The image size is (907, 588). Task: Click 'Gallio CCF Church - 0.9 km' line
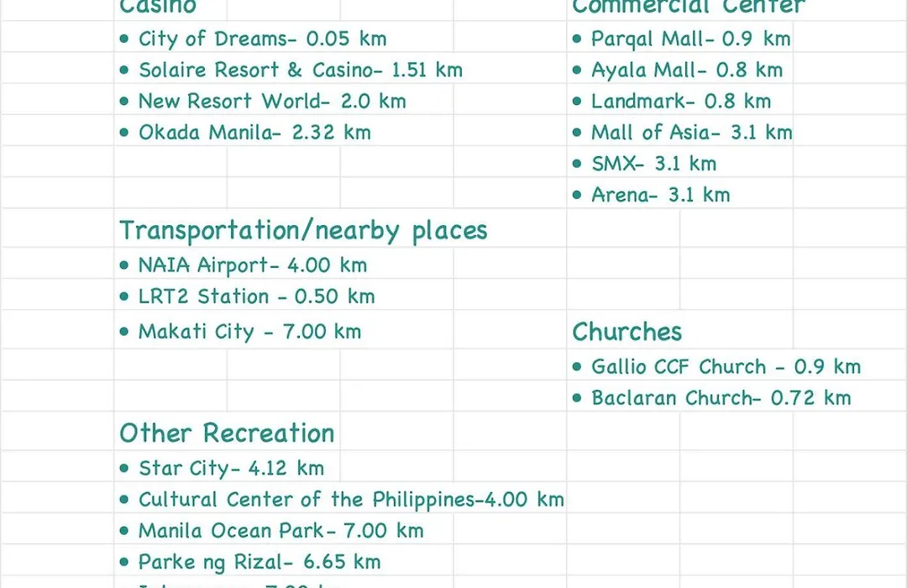click(726, 367)
